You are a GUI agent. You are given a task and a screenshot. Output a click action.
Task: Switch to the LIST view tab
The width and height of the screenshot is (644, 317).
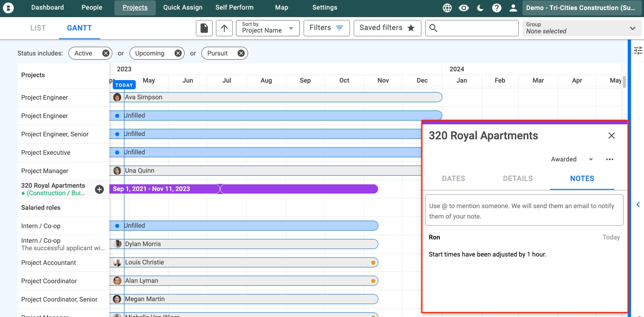pos(38,28)
